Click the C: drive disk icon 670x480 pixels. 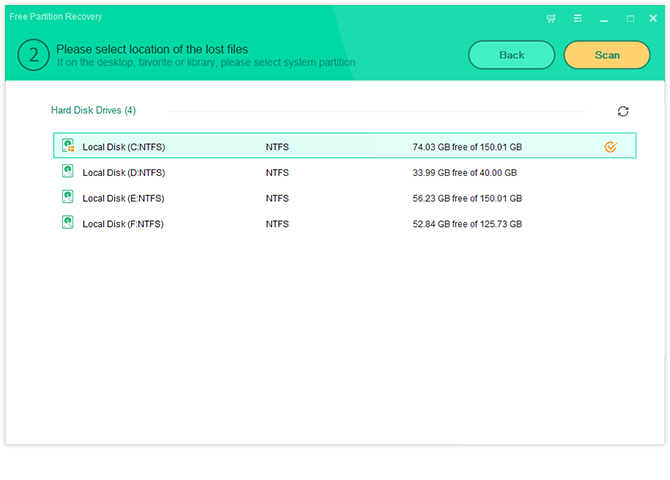[x=68, y=146]
